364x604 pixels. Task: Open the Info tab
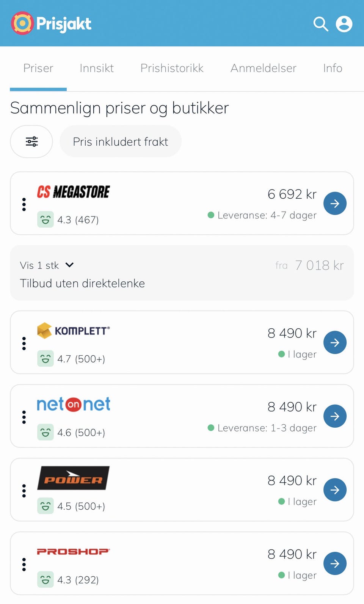(x=333, y=68)
